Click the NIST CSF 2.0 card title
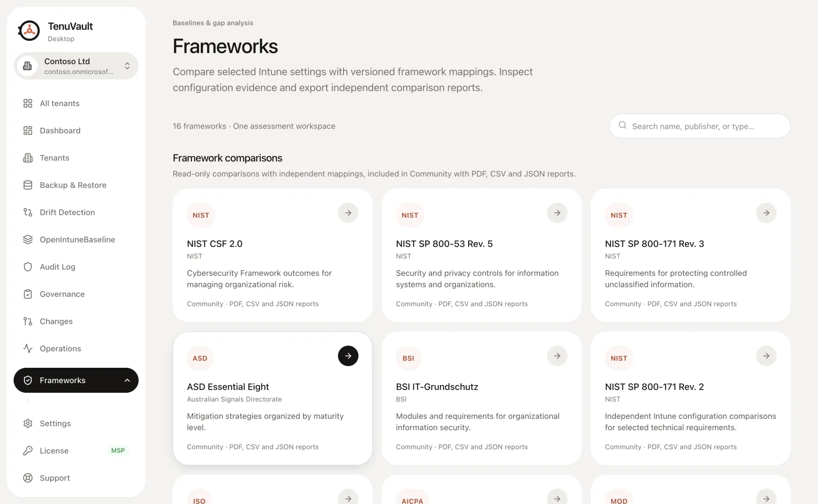The height and width of the screenshot is (504, 818). [214, 244]
